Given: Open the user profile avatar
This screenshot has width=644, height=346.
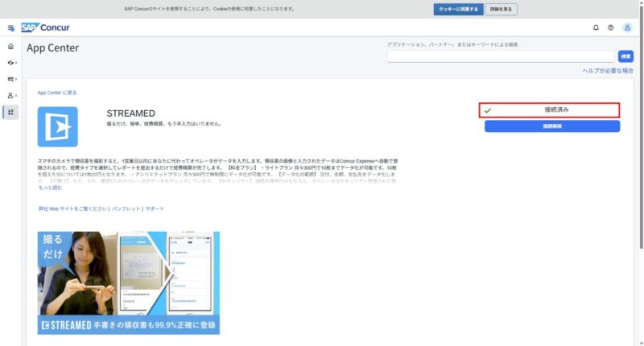Looking at the screenshot, I should coord(627,27).
